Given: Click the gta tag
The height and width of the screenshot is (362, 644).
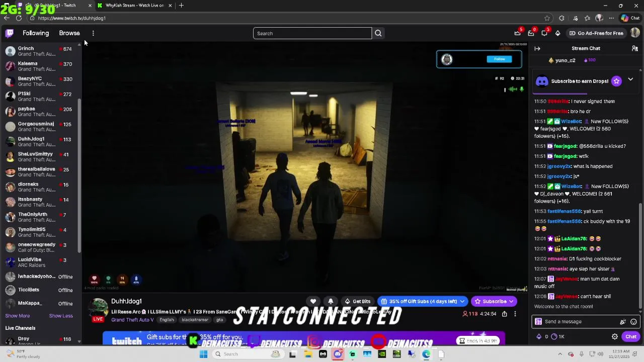Looking at the screenshot, I should click(219, 320).
